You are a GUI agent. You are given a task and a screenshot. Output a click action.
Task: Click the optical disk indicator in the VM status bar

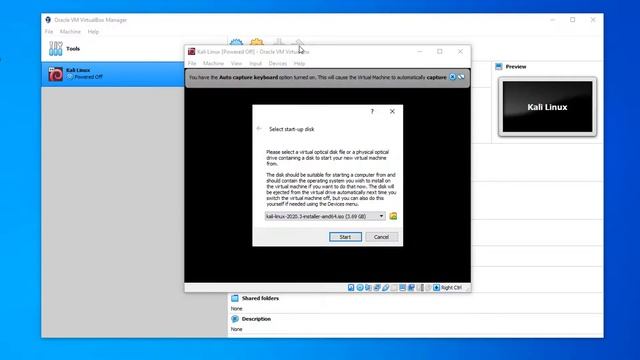click(360, 287)
